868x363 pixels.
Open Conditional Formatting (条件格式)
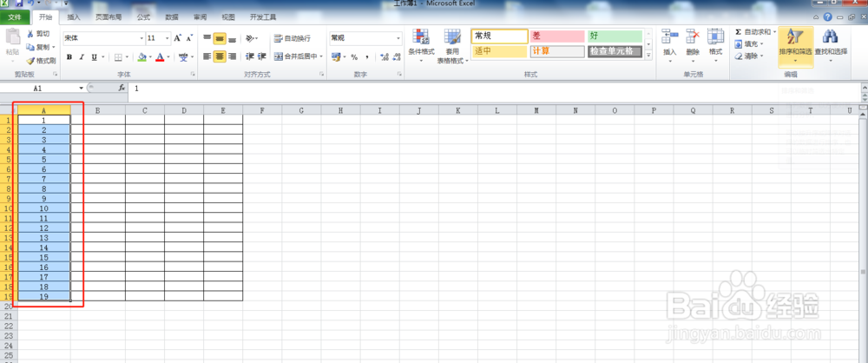[x=421, y=44]
